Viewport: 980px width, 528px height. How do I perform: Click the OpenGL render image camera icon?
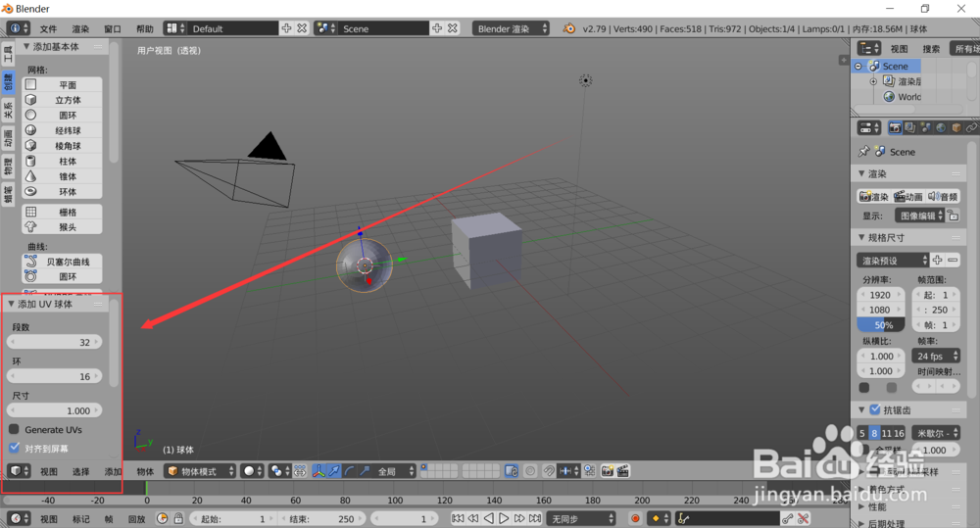[608, 471]
